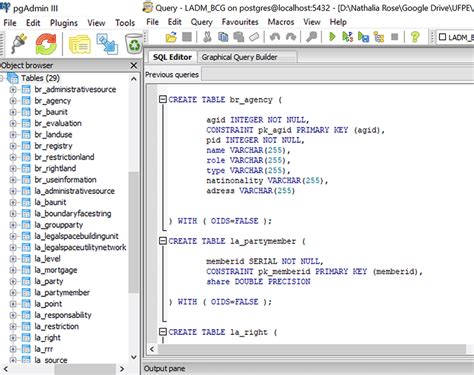Select the br_restrictionland table

pos(64,157)
